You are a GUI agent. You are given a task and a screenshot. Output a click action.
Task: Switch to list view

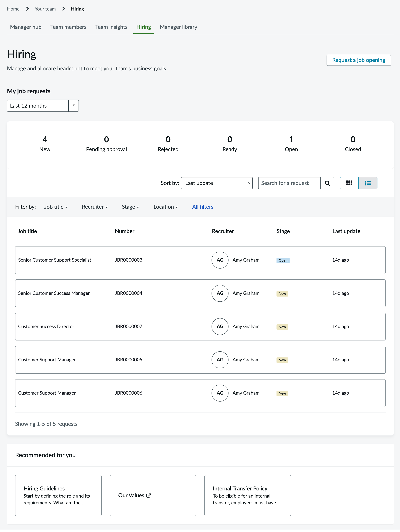tap(368, 183)
